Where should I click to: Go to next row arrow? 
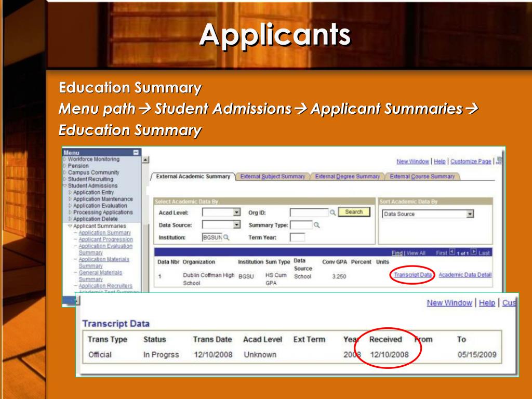[x=474, y=252]
